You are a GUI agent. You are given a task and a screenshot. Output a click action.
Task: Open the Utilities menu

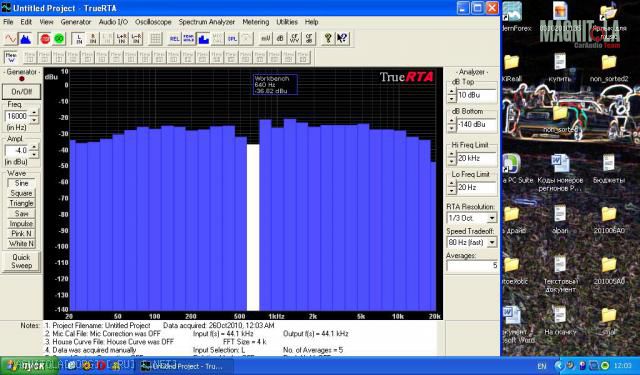tap(287, 22)
